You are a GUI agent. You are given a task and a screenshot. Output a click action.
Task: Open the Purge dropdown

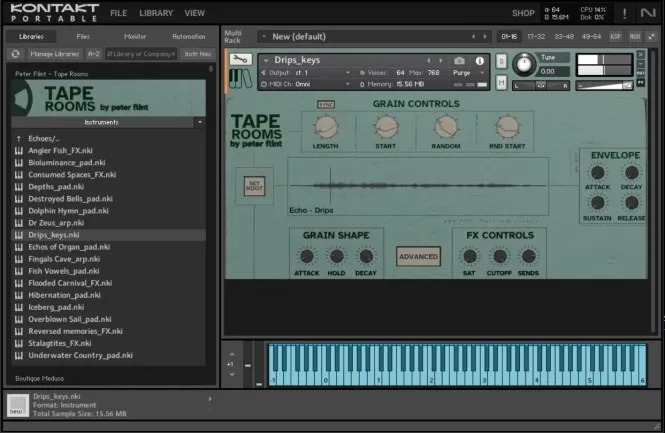[x=482, y=73]
